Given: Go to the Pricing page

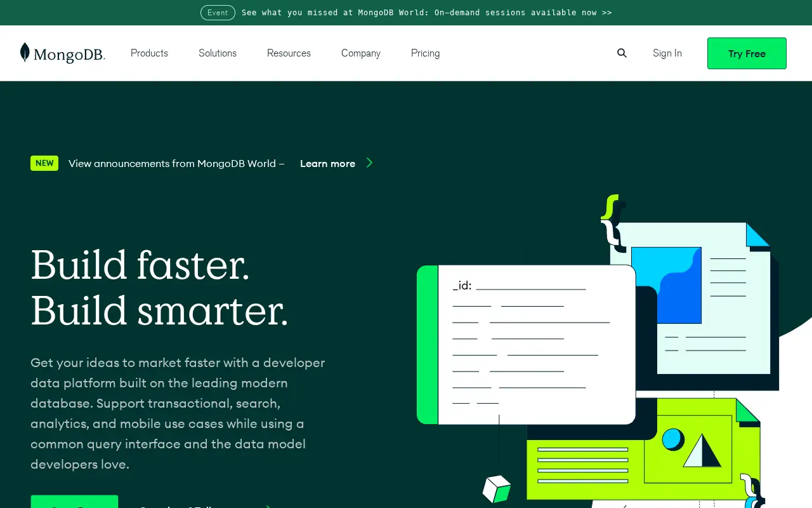Looking at the screenshot, I should [x=425, y=53].
